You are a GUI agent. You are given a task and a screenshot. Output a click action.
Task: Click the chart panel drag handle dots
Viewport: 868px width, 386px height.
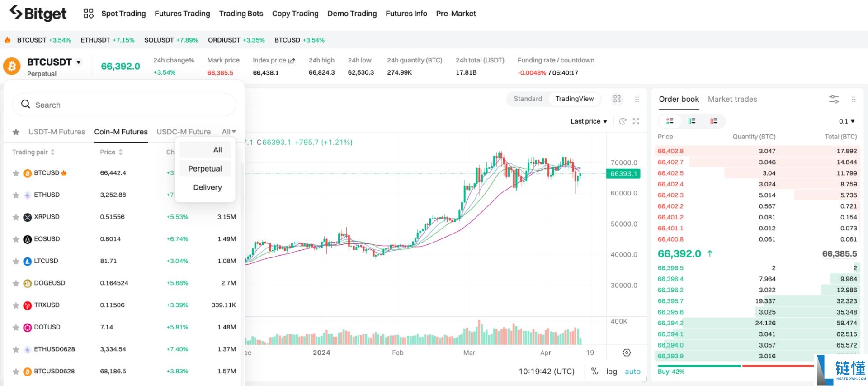[637, 99]
